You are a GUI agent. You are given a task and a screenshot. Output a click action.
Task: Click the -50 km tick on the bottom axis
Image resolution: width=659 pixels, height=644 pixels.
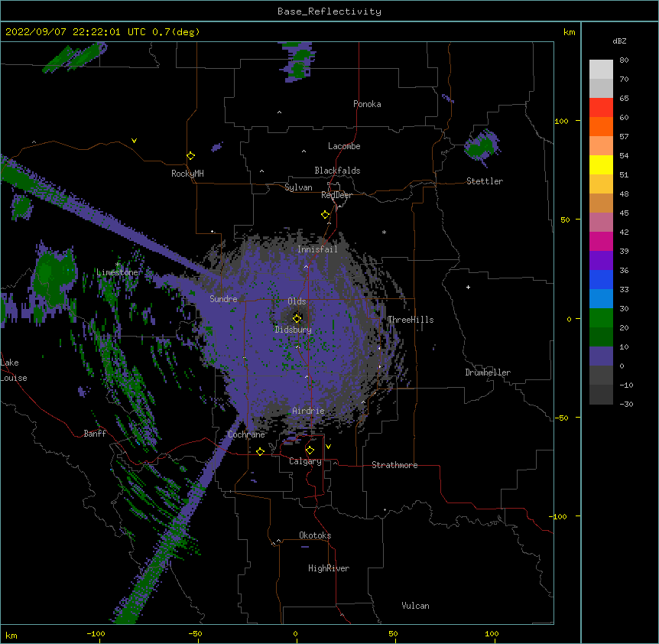[195, 633]
